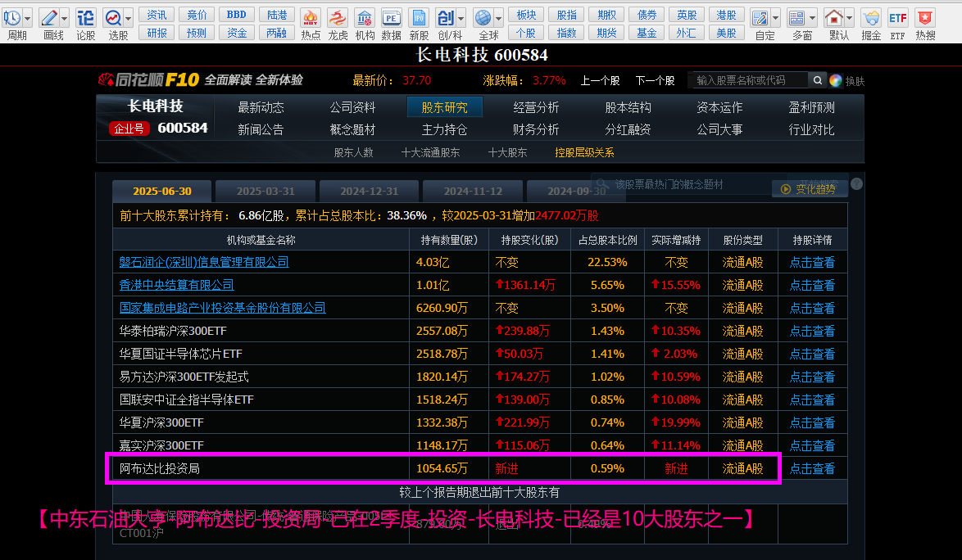Click the search magnifier icon
Screen dimensions: 962x560
point(817,80)
